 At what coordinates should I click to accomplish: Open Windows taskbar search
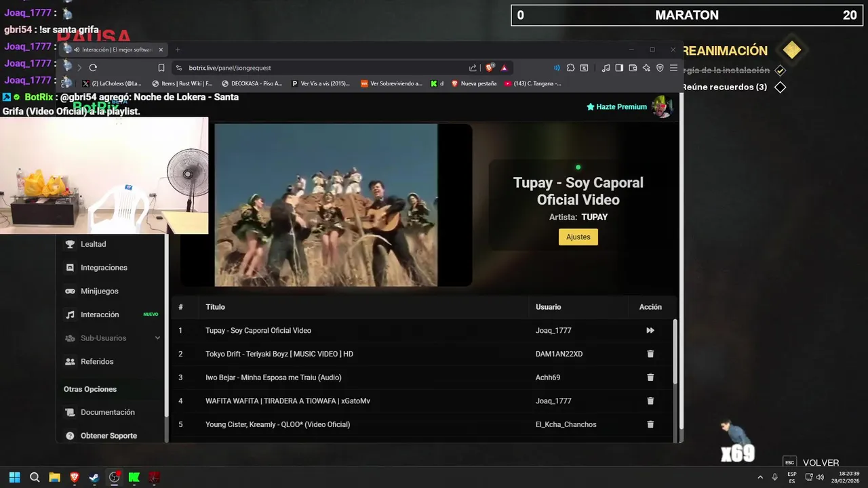coord(35,477)
